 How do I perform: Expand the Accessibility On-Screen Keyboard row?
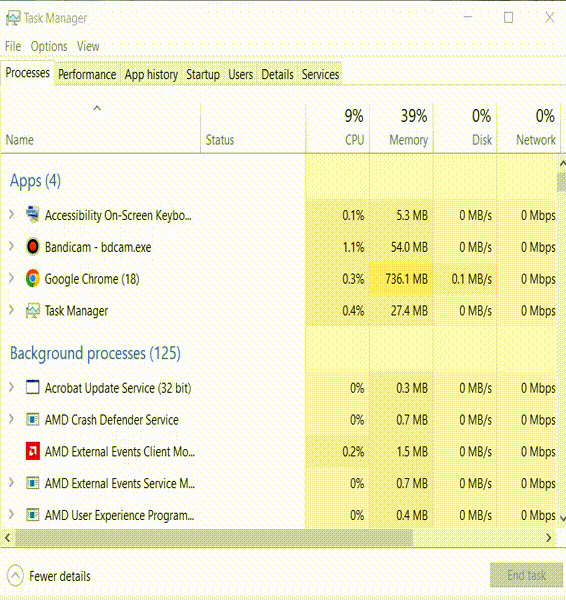click(x=11, y=214)
